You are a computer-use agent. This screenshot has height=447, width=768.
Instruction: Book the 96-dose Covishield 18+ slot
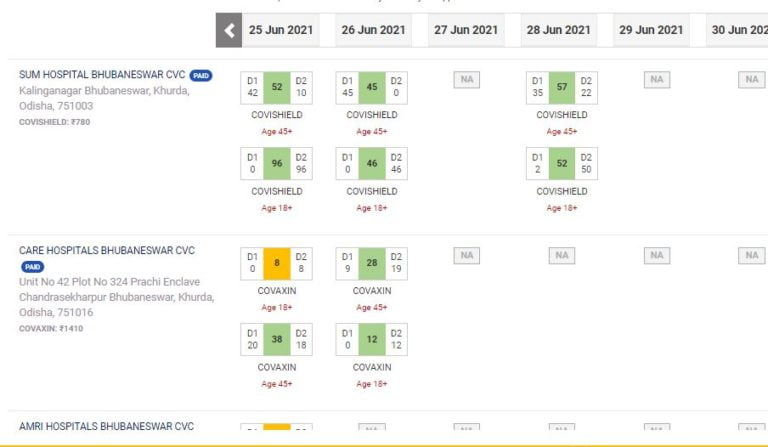276,164
